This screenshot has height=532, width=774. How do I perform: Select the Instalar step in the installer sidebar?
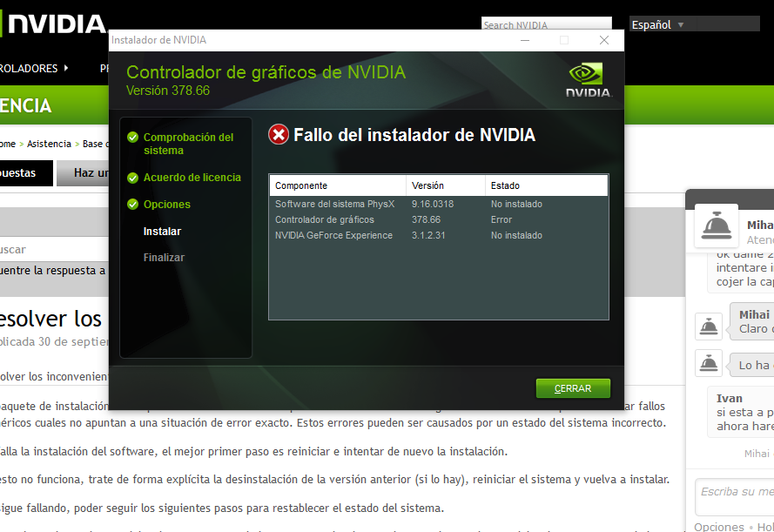coord(162,232)
